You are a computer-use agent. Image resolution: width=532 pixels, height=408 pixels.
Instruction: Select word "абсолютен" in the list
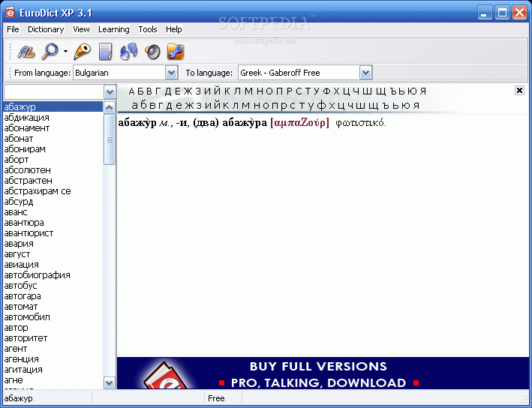[53, 170]
